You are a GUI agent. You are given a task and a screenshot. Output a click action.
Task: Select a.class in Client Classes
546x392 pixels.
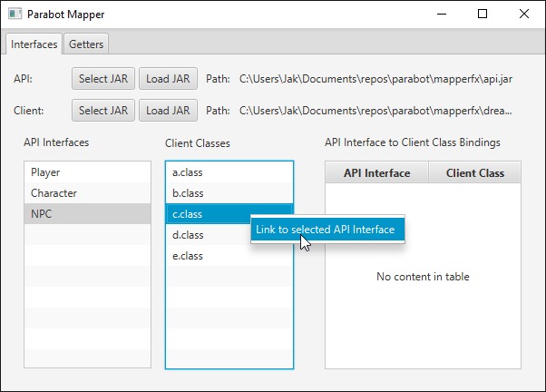(x=229, y=172)
